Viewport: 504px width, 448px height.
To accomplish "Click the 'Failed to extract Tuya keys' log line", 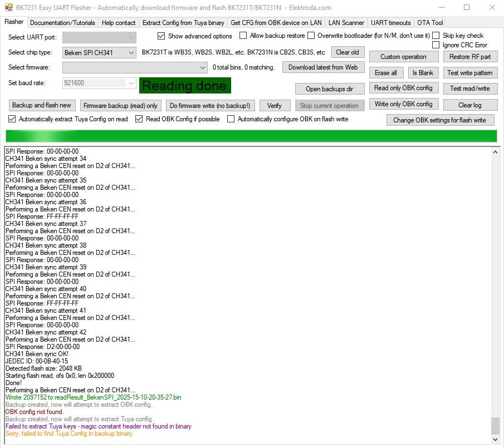I will click(99, 426).
